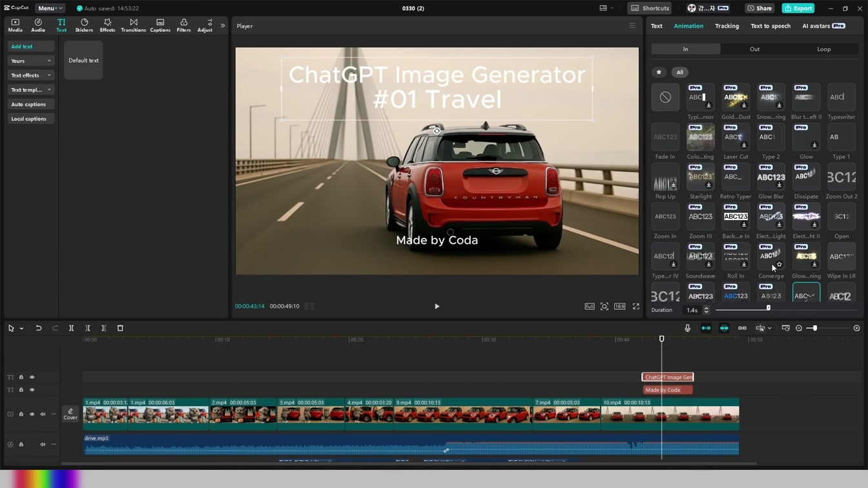868x488 pixels.
Task: Click the player zoom scan icon
Action: pyautogui.click(x=604, y=307)
